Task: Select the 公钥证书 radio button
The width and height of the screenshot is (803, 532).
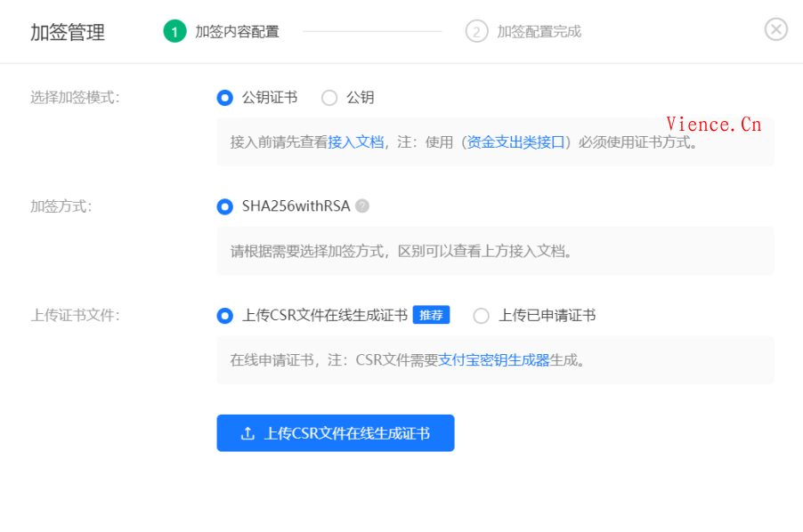Action: coord(224,98)
